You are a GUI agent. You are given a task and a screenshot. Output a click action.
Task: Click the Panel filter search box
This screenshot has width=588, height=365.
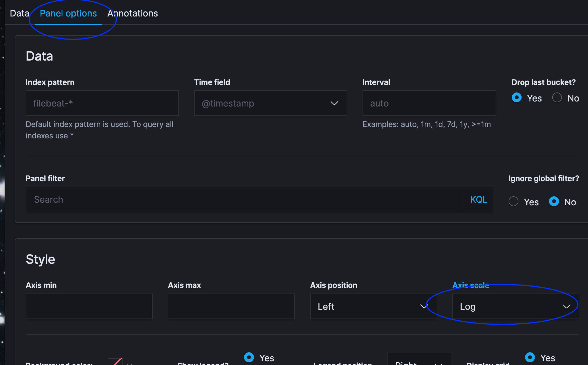(245, 200)
